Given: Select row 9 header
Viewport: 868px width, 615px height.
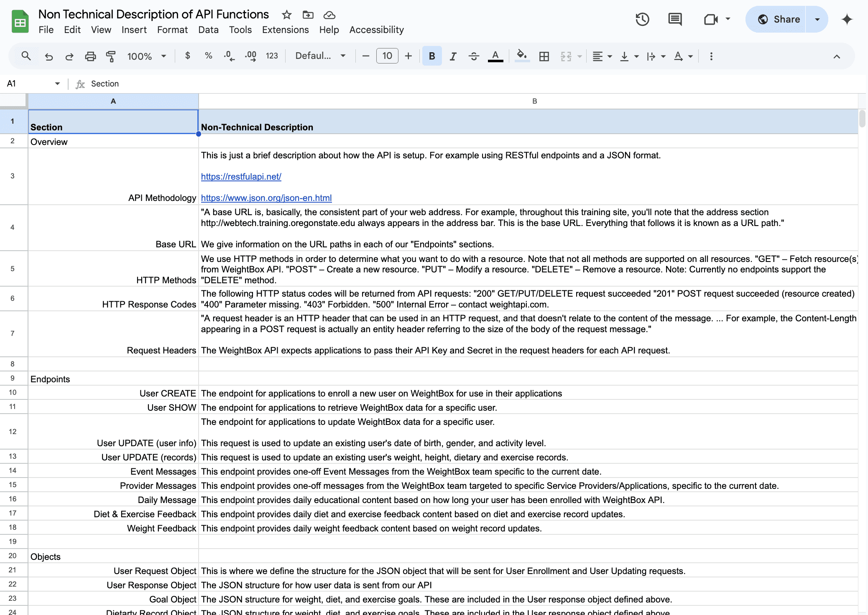Looking at the screenshot, I should coord(14,378).
